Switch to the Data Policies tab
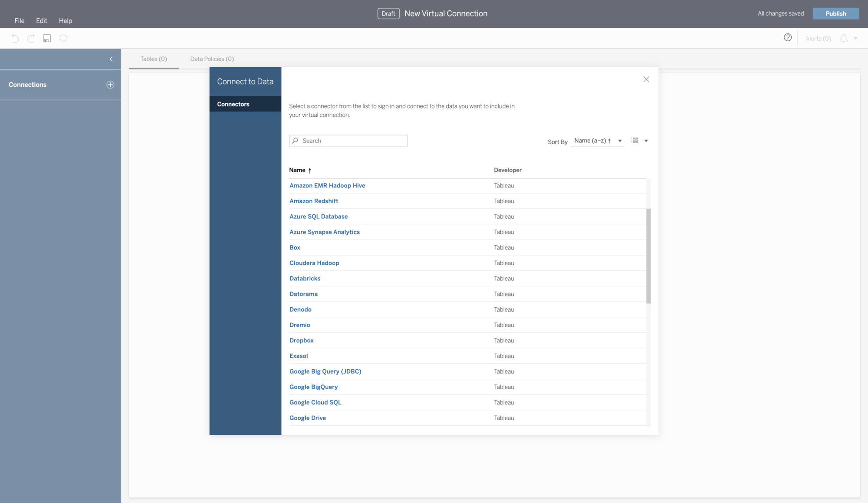Image resolution: width=868 pixels, height=503 pixels. point(211,59)
